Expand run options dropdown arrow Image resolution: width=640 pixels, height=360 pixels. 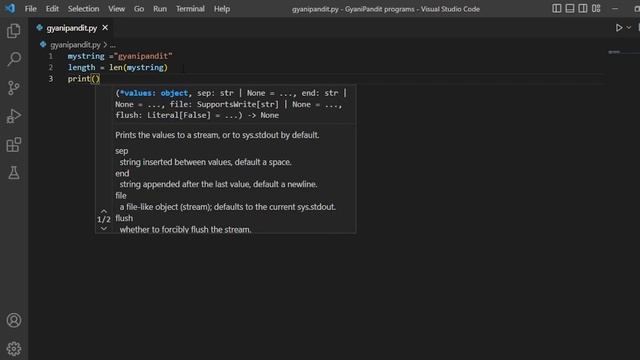tap(629, 28)
